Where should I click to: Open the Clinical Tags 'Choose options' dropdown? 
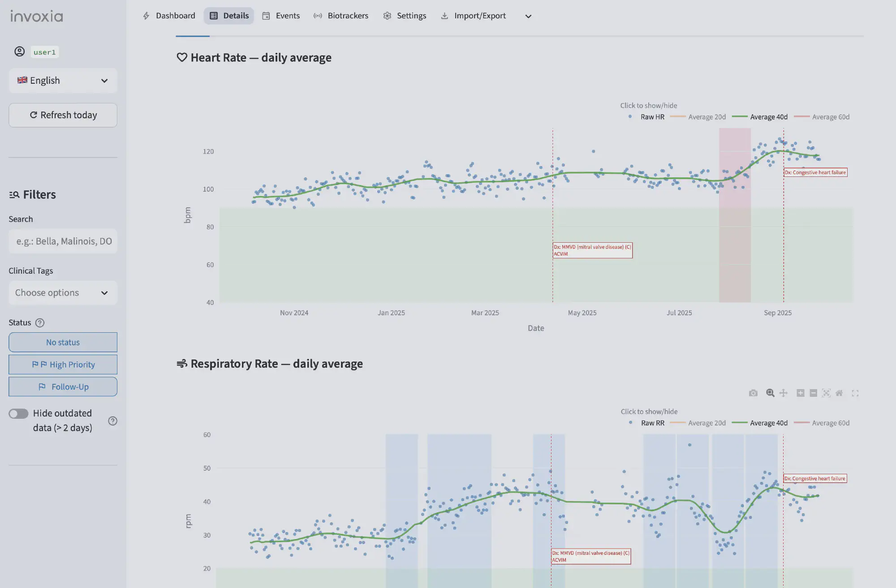pos(63,292)
